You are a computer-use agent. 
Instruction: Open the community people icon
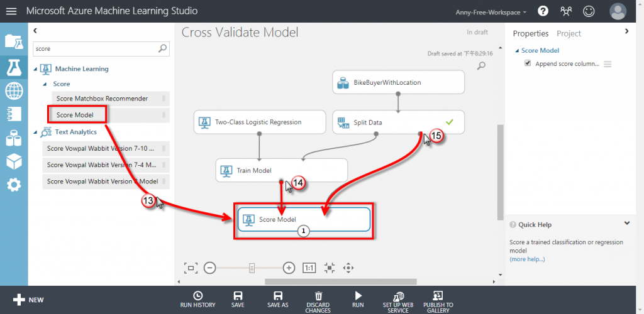point(566,11)
